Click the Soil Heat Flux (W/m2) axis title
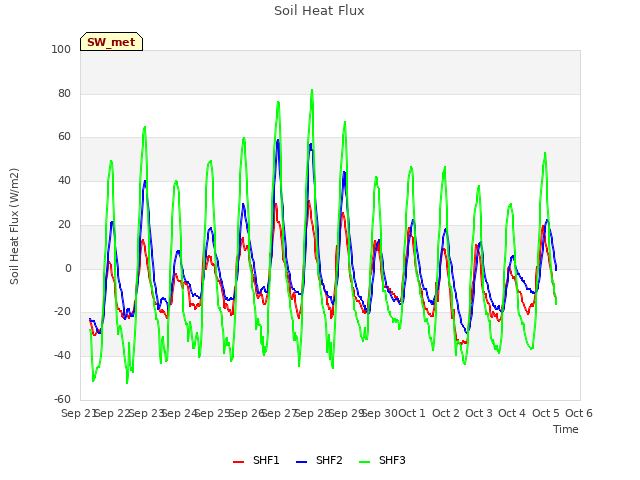640x480 pixels. point(14,226)
